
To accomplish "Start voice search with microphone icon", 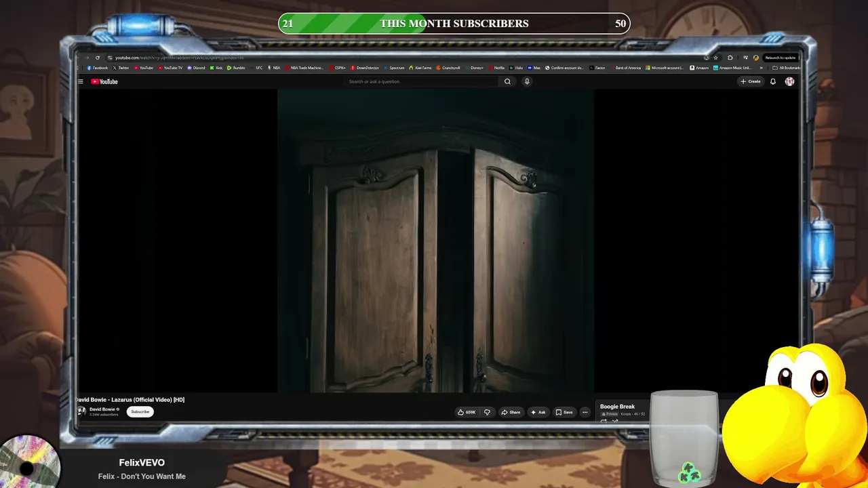I will [527, 81].
